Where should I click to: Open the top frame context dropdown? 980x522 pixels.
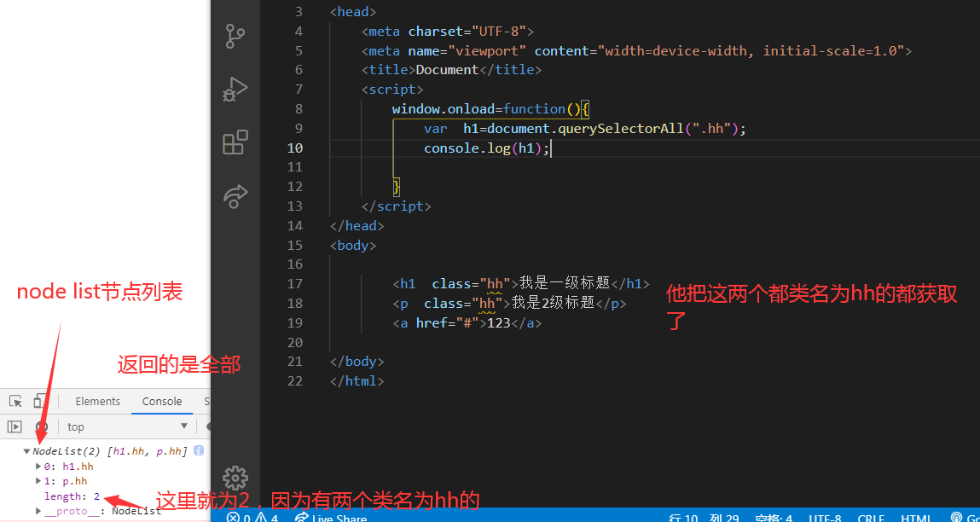point(125,426)
